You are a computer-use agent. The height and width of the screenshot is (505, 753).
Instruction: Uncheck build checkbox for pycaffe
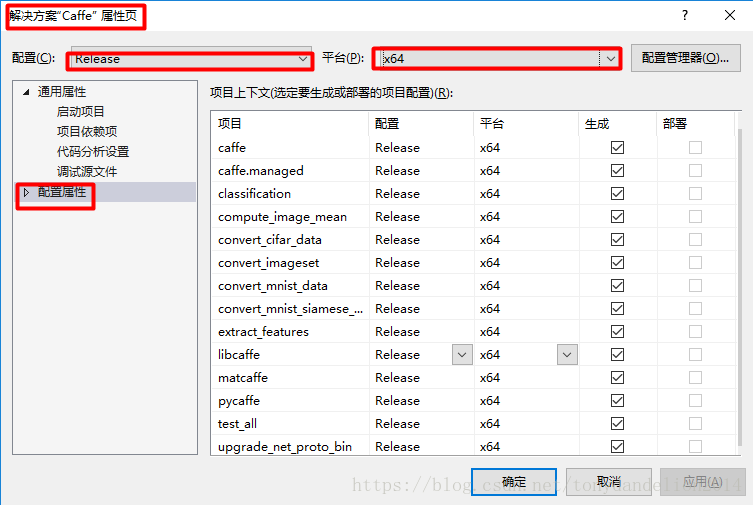click(618, 401)
